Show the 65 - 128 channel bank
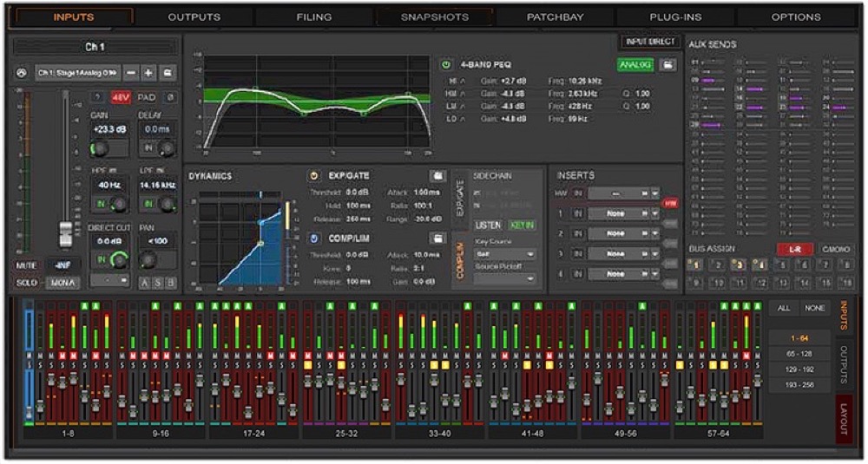868x464 pixels. click(799, 353)
